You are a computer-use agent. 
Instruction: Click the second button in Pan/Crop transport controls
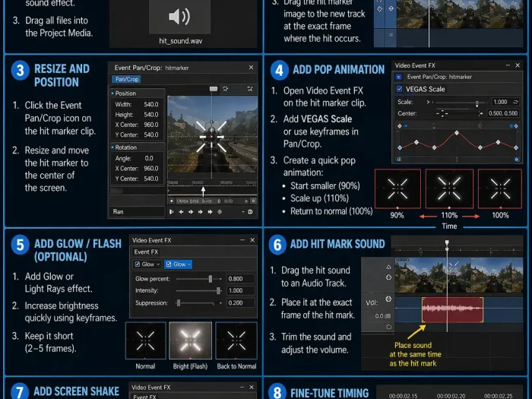coord(181,212)
